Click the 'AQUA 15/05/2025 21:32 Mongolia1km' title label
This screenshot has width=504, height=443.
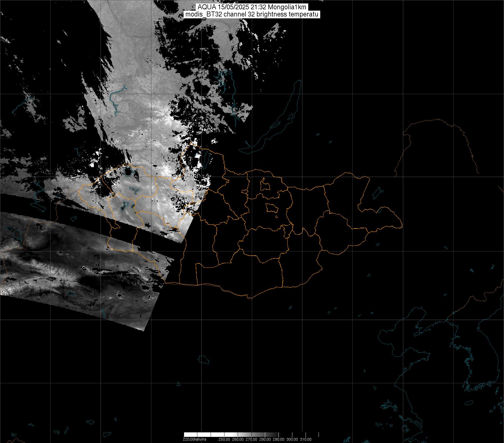tap(252, 7)
